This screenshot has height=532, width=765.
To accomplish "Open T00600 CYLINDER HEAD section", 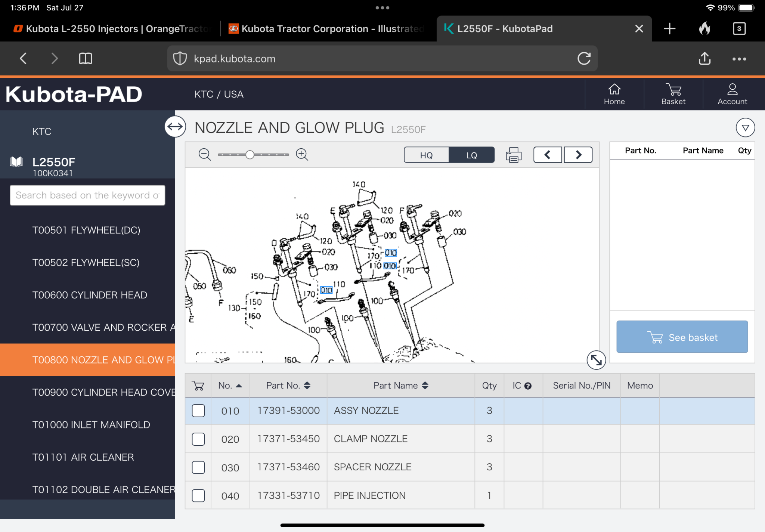I will tap(90, 295).
